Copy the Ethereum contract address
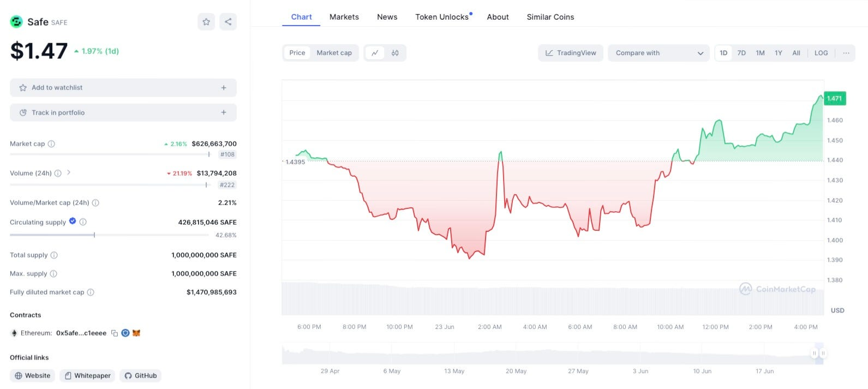Viewport: 868px width, 389px height. tap(115, 333)
